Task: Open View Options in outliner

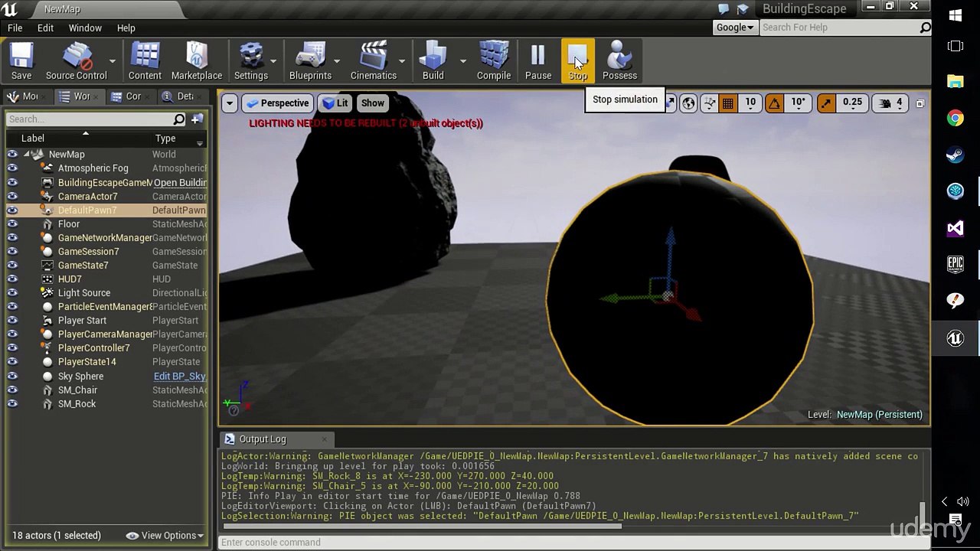Action: coord(165,536)
